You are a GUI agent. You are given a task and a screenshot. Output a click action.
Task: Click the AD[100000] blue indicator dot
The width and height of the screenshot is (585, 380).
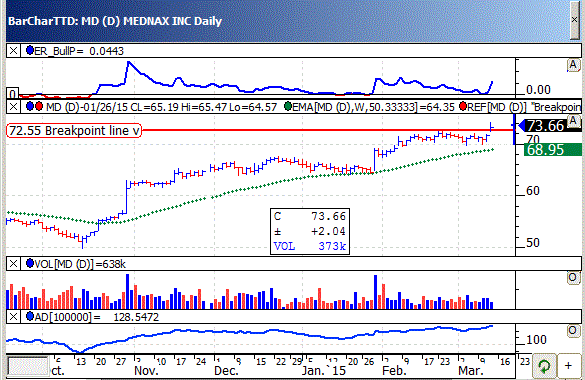tap(30, 317)
